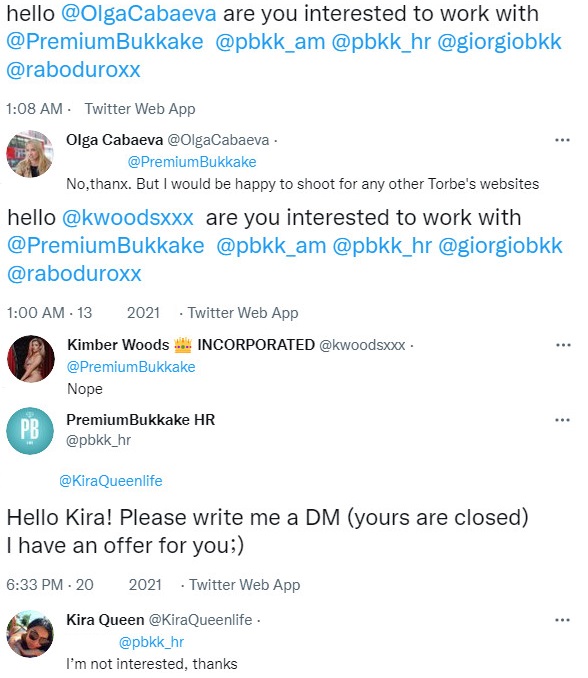Image resolution: width=588 pixels, height=678 pixels.
Task: Open Twitter Web App link beside 1:08 AM
Action: coord(140,109)
